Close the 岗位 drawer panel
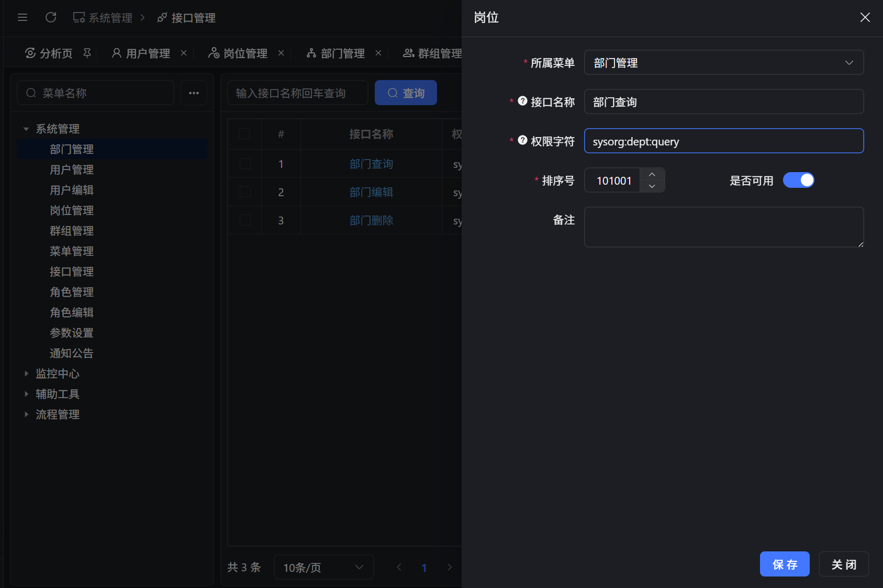This screenshot has height=588, width=883. 865,18
